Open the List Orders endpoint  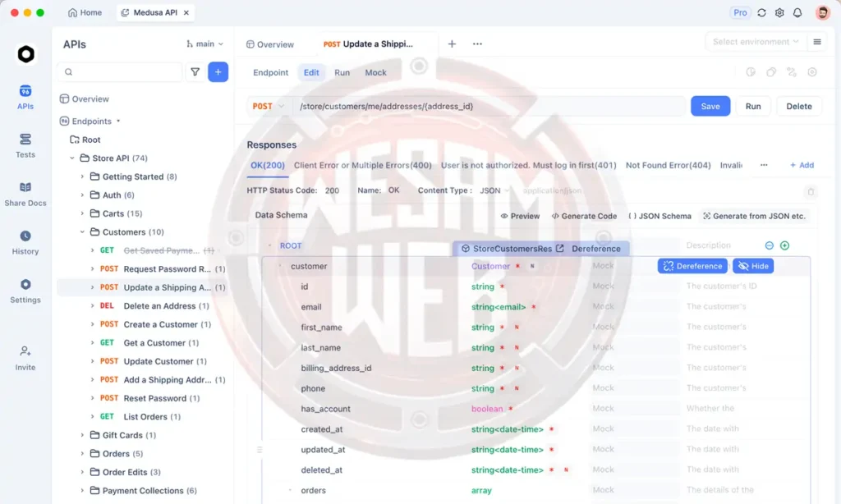point(152,417)
